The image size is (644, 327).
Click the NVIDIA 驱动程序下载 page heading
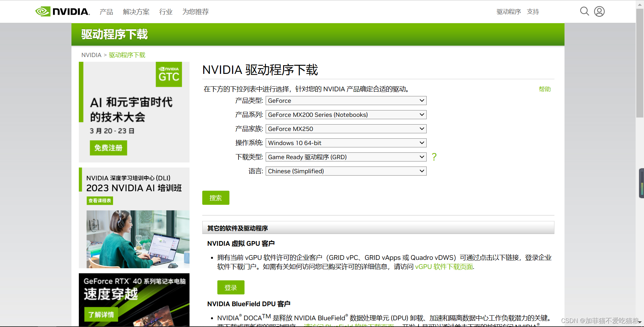click(260, 70)
